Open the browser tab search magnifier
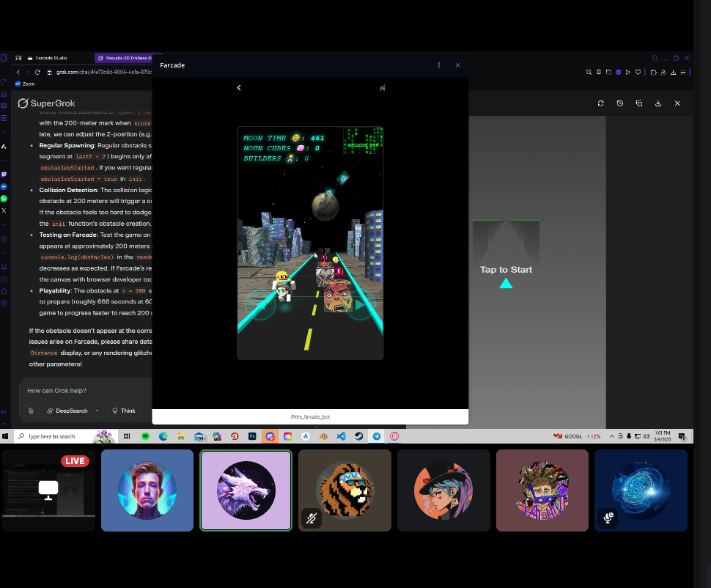This screenshot has width=711, height=588. [x=655, y=58]
